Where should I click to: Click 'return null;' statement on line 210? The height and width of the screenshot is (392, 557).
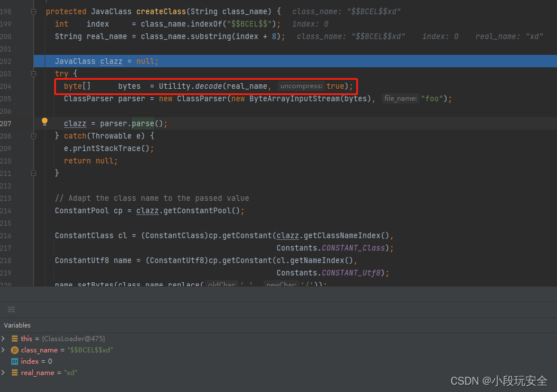point(90,161)
